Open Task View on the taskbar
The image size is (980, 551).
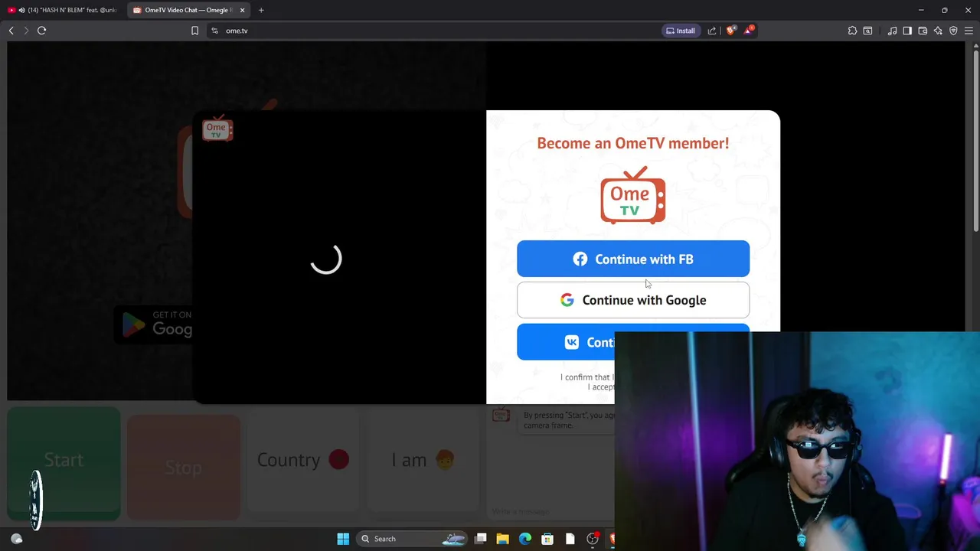coord(481,539)
